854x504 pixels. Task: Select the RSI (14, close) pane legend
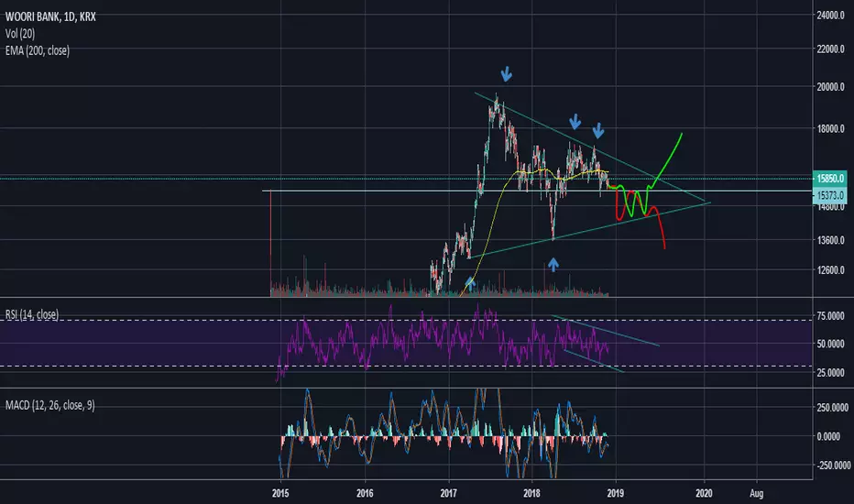point(32,314)
